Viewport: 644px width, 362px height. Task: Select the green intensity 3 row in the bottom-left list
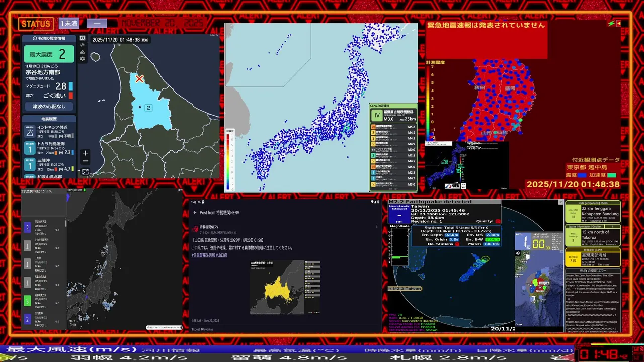click(43, 301)
